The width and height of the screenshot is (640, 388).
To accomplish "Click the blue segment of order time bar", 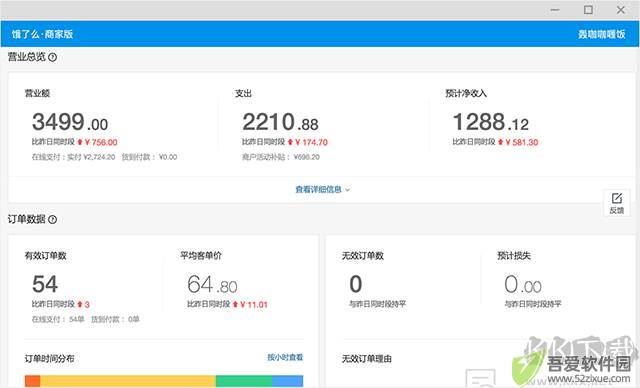I will tap(288, 381).
